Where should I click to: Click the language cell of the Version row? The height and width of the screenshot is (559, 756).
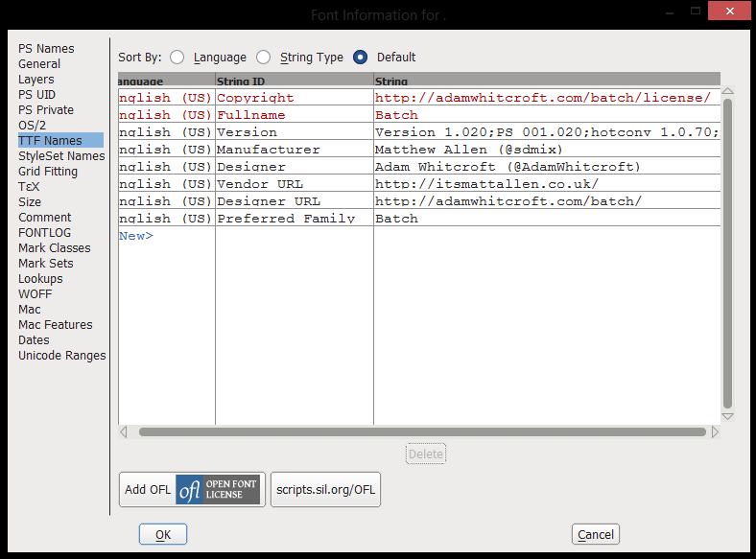click(x=166, y=132)
